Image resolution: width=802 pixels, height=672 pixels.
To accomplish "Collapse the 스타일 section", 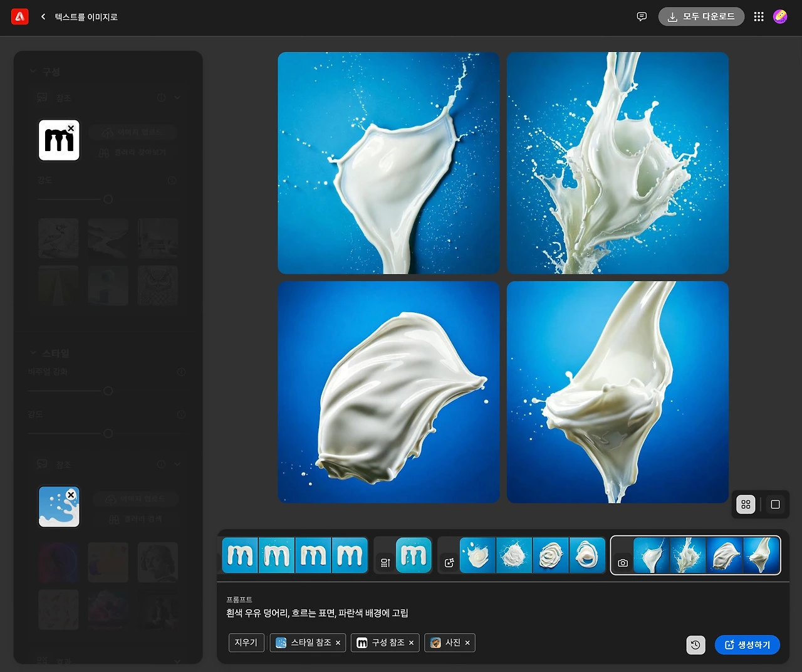I will click(x=33, y=353).
